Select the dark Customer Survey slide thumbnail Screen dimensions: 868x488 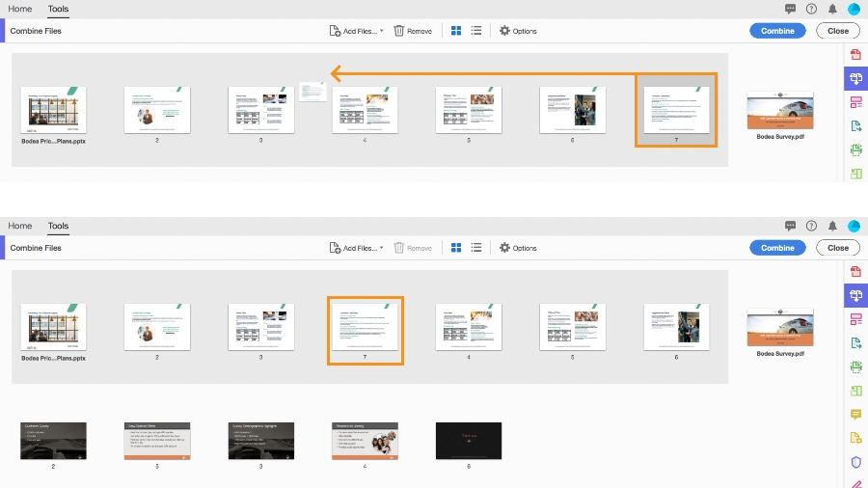click(x=53, y=441)
